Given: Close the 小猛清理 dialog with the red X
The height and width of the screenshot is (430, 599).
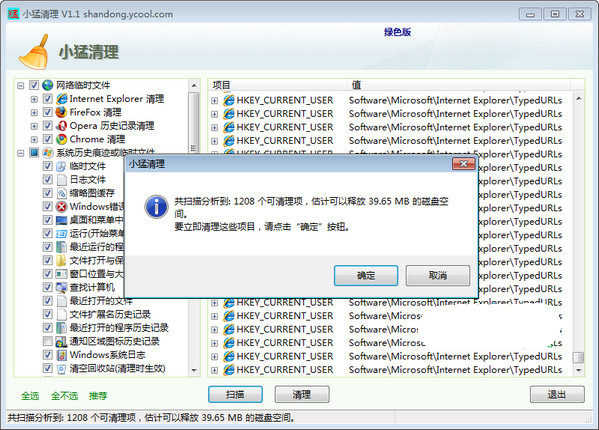Looking at the screenshot, I should (463, 164).
